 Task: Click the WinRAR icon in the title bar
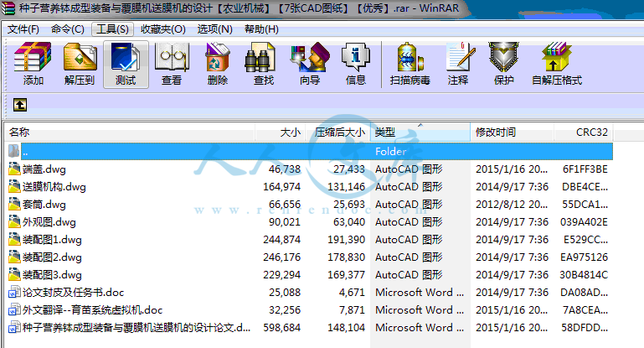point(8,8)
